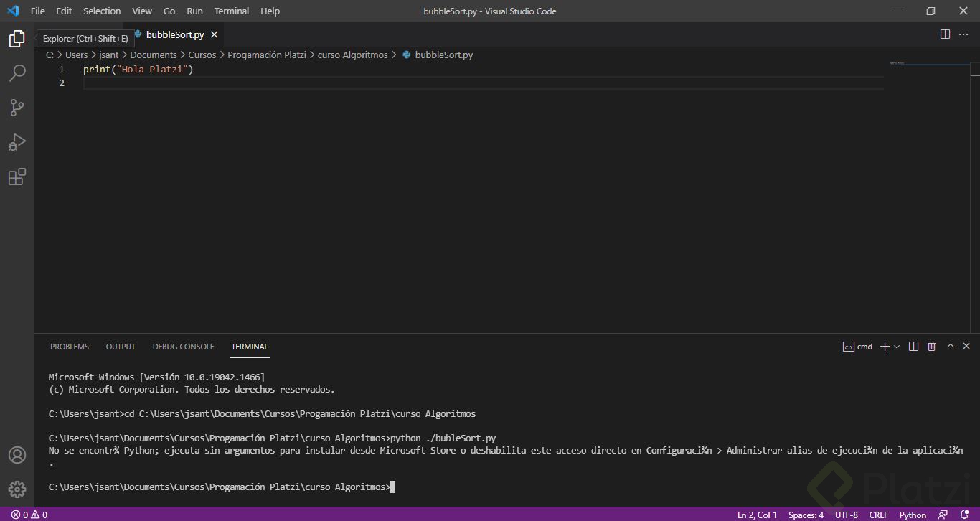Expand the curso Algoritmos breadcrumb segment
This screenshot has height=521, width=980.
[x=353, y=55]
